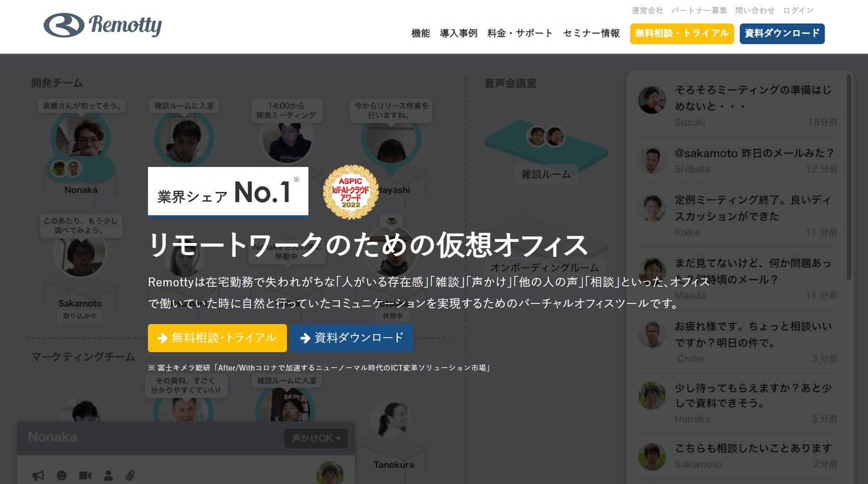Screen dimensions: 868x484
Task: Open the 問い合わせ link
Action: [755, 11]
